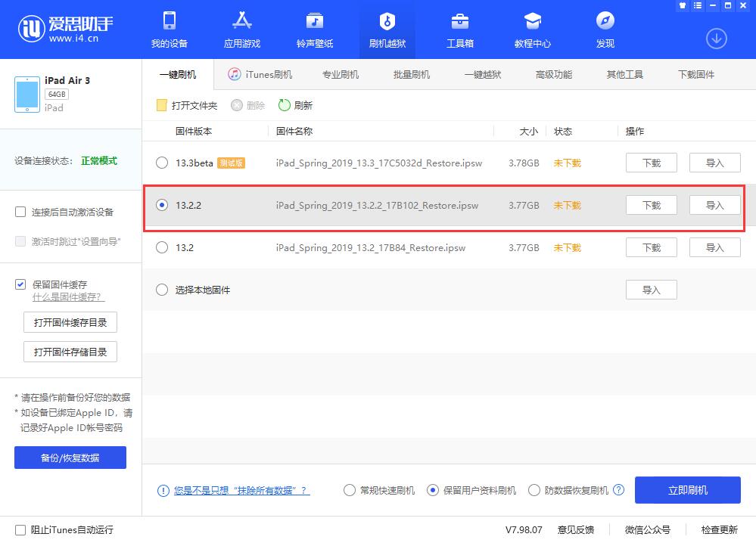Uncheck 保留固件缓存 checkbox
756x543 pixels.
[x=20, y=284]
